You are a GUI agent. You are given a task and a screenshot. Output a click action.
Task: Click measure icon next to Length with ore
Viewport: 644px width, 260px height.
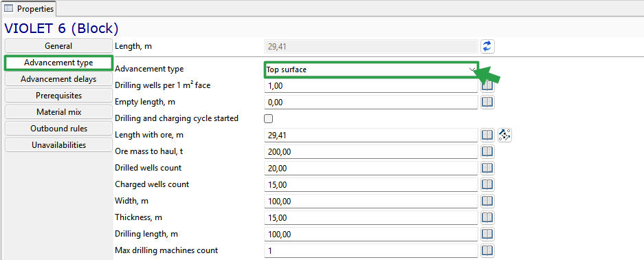(x=504, y=135)
